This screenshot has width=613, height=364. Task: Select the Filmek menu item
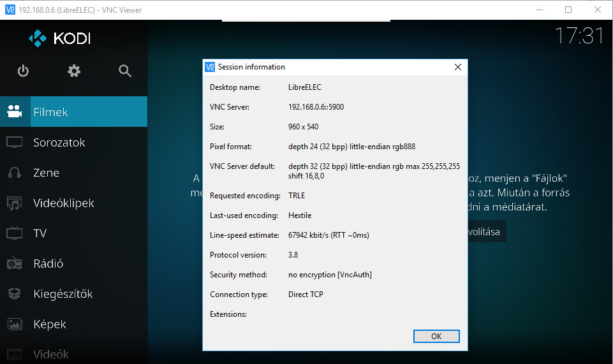pyautogui.click(x=73, y=112)
